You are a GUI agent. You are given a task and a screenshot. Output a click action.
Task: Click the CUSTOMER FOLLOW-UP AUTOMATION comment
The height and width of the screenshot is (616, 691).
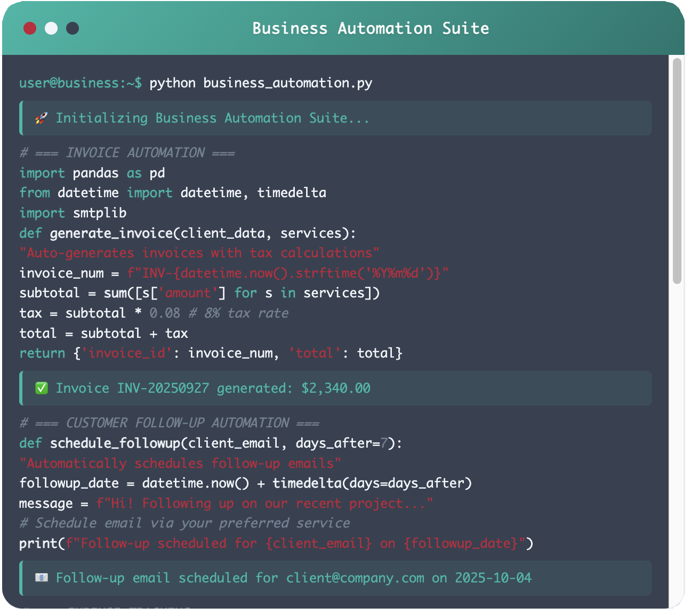coord(169,423)
